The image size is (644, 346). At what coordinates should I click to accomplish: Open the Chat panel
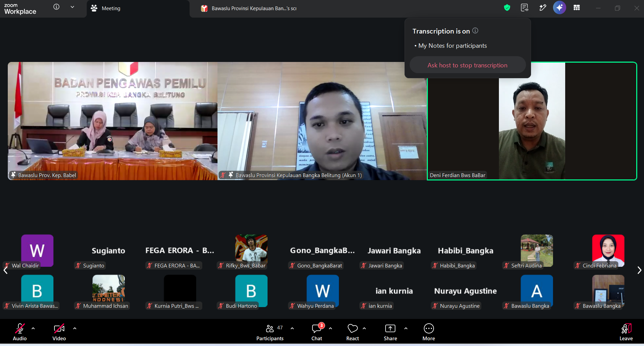(x=317, y=332)
